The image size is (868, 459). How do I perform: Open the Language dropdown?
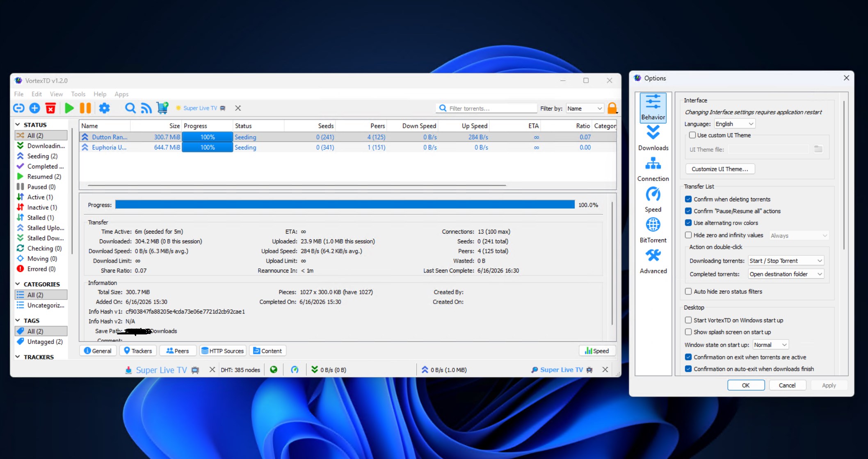pyautogui.click(x=734, y=124)
